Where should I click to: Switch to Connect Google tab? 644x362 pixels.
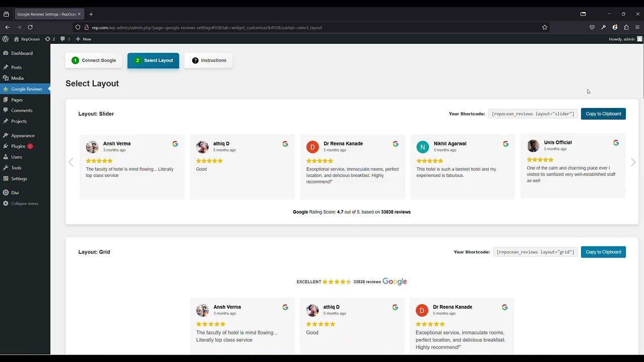pyautogui.click(x=94, y=60)
